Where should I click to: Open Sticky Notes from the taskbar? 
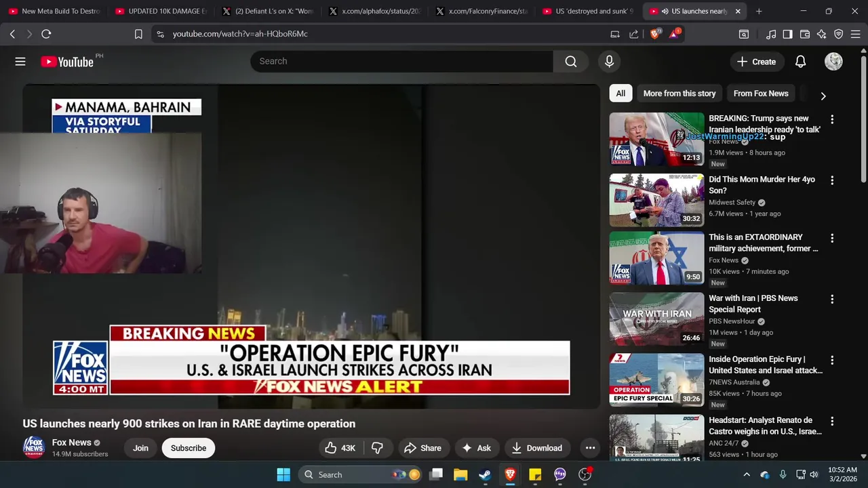coord(535,474)
